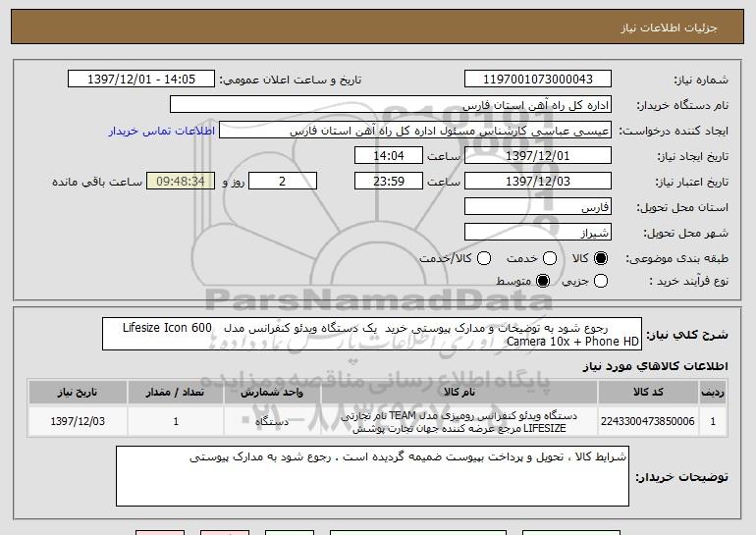Click the واحد شمارش column header
756x535 pixels.
tap(272, 393)
